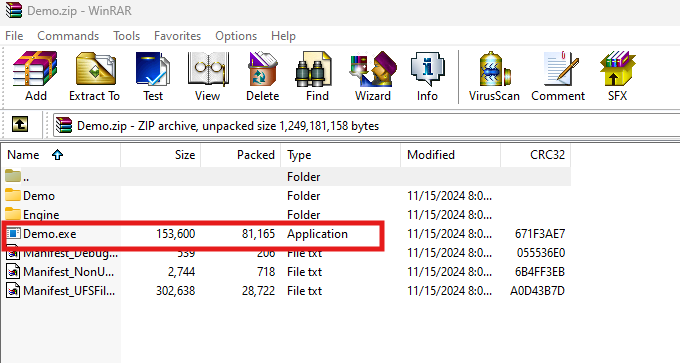The width and height of the screenshot is (680, 363).
Task: Sort by the Modified column header
Action: (450, 155)
